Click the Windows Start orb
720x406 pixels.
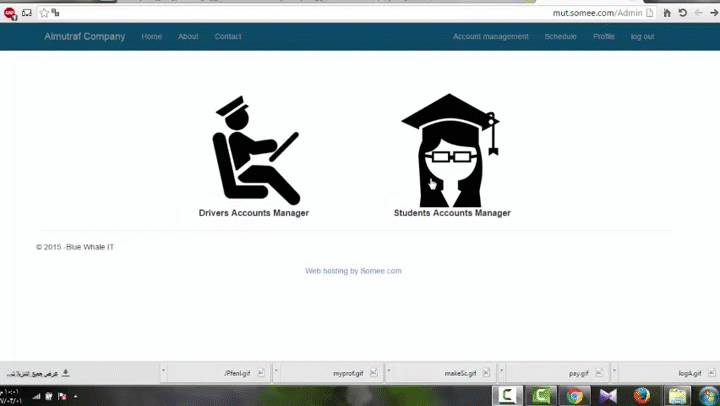pos(708,395)
